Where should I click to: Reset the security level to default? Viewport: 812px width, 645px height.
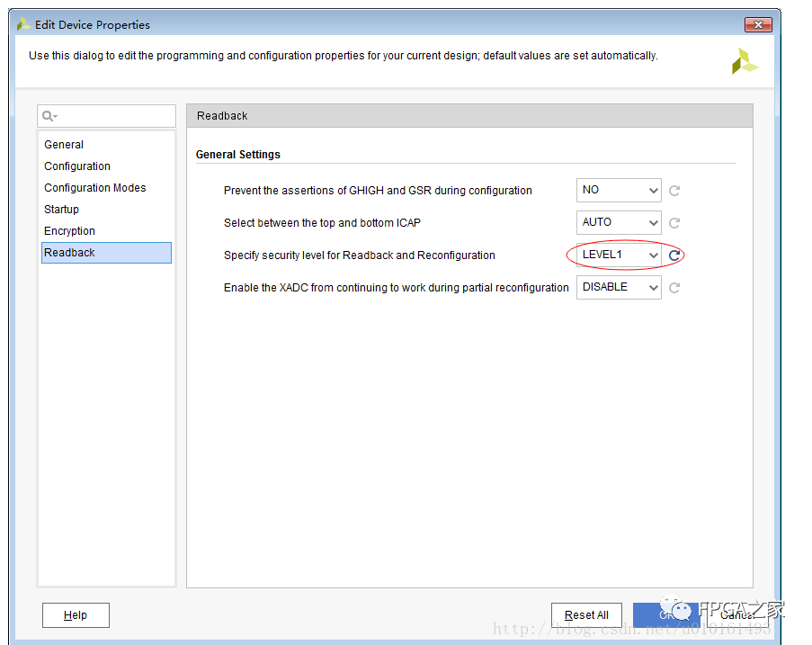[674, 255]
